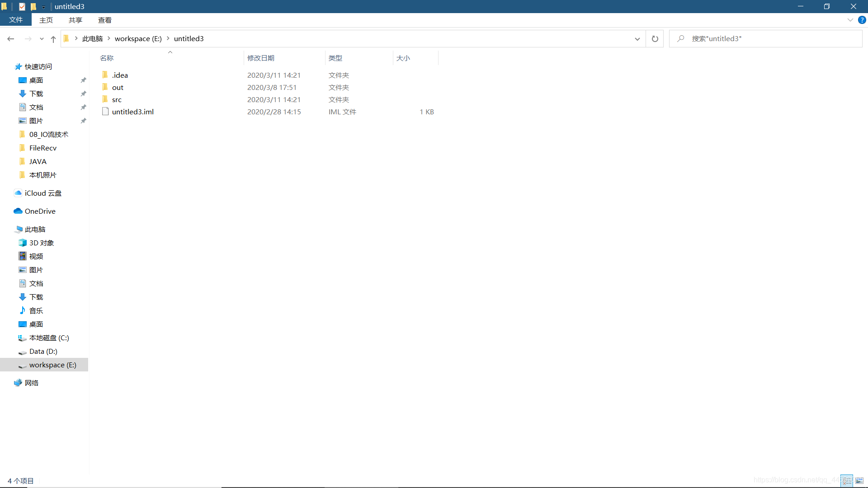Click the IML 文件 type cell
Image resolution: width=868 pixels, height=488 pixels.
click(x=342, y=112)
